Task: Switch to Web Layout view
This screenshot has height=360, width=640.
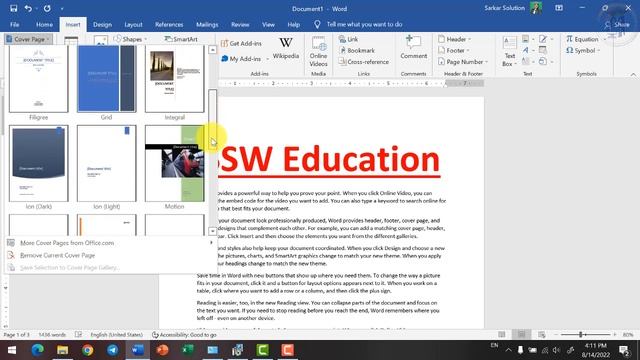Action: tap(542, 335)
